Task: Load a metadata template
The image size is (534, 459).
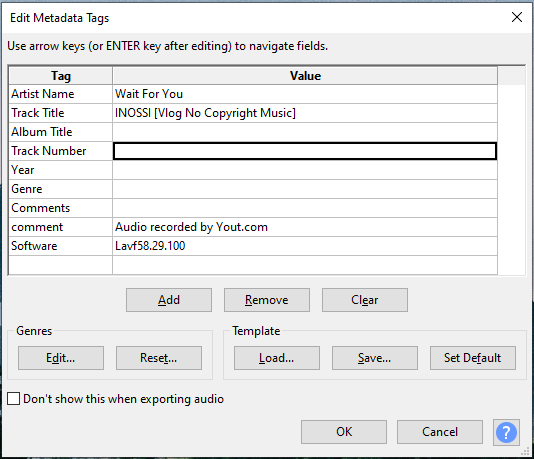Action: 277,358
